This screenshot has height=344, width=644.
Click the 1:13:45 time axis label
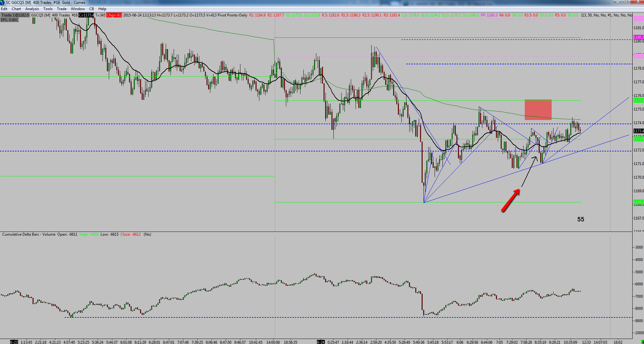26,342
